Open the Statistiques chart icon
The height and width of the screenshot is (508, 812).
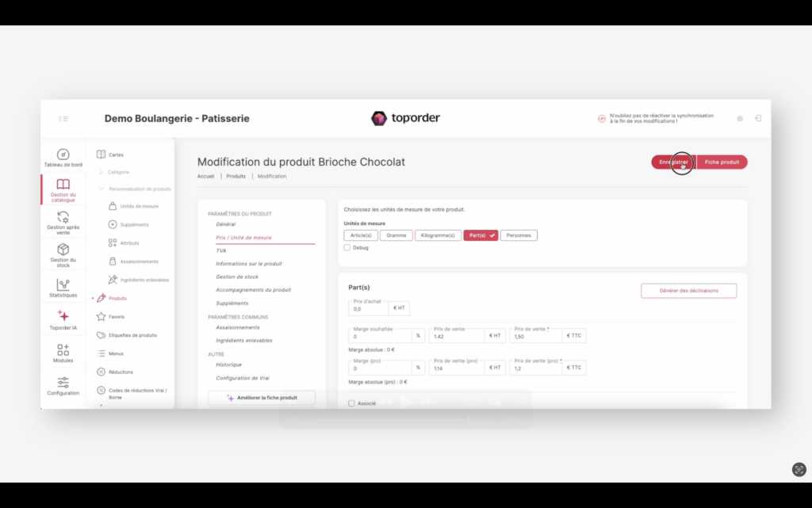pos(63,285)
